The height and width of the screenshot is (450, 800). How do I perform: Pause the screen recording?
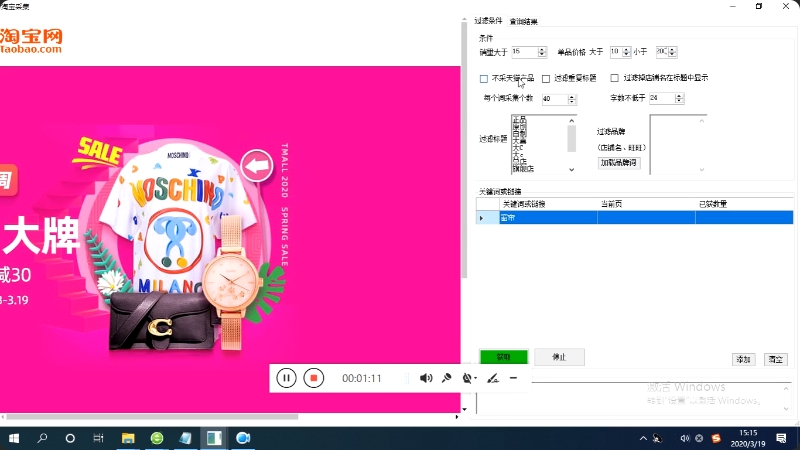pyautogui.click(x=286, y=378)
